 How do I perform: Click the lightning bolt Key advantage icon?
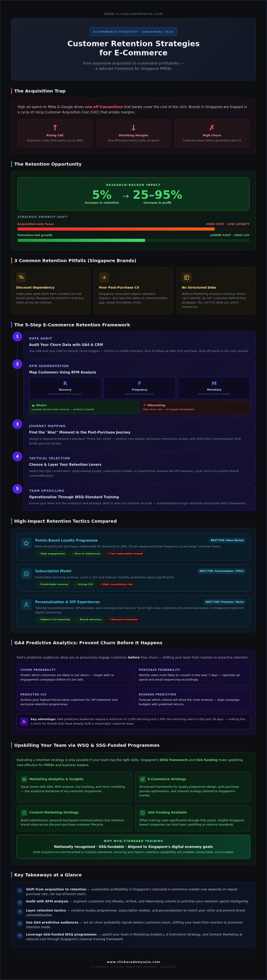tap(24, 721)
